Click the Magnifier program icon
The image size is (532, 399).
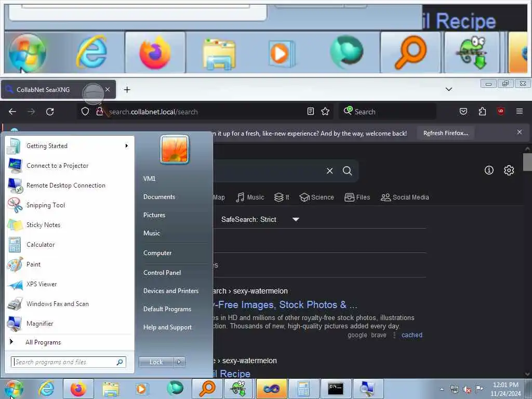click(15, 324)
